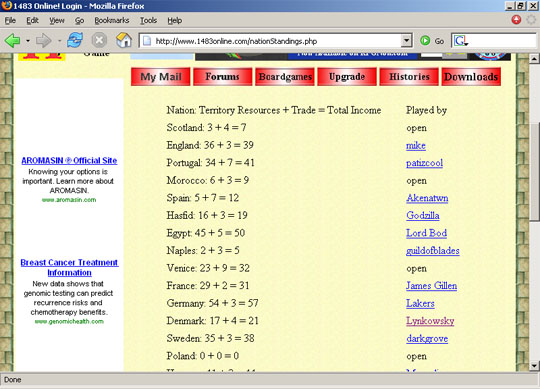Click the green Go button
Viewport: 540px width, 389px height.
pos(432,41)
